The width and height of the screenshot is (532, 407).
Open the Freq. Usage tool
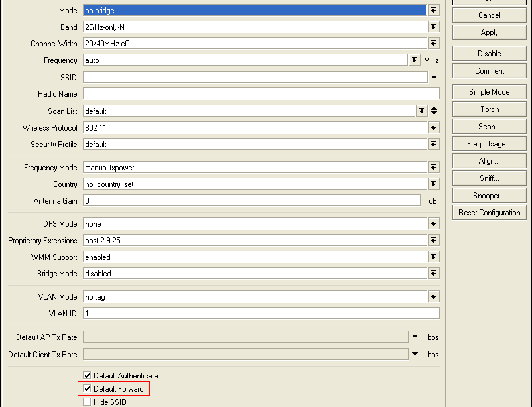(x=490, y=144)
